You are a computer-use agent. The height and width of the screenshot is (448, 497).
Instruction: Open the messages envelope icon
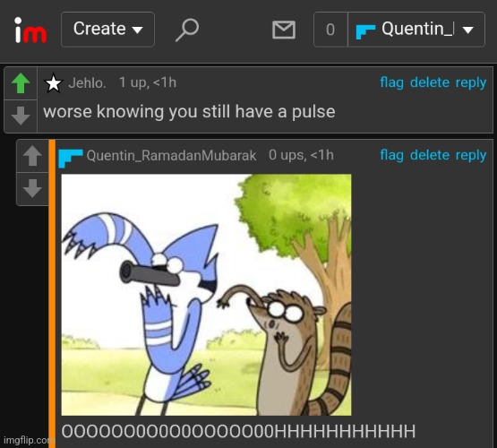[x=284, y=30]
